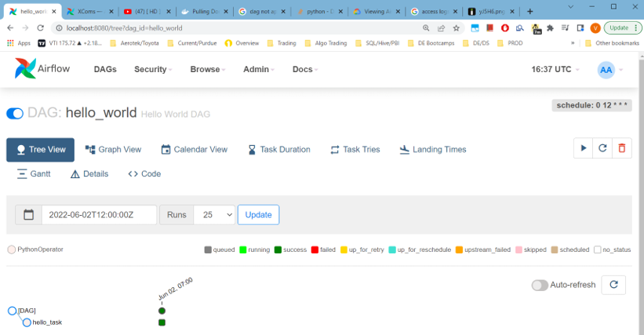Open Docs dropdown menu
644x335 pixels.
[305, 69]
